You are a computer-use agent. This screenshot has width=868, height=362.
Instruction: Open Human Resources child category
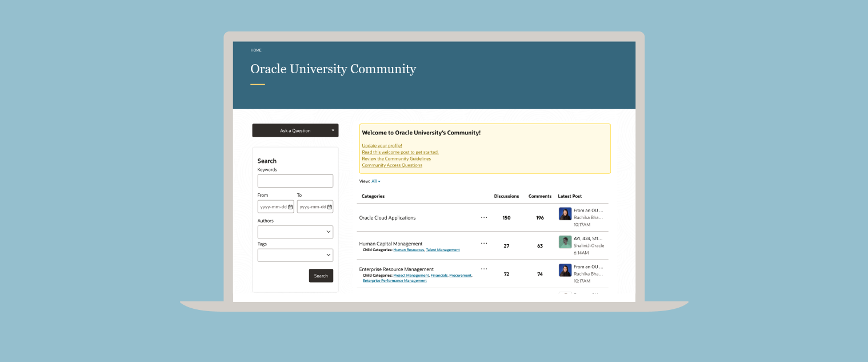[409, 250]
